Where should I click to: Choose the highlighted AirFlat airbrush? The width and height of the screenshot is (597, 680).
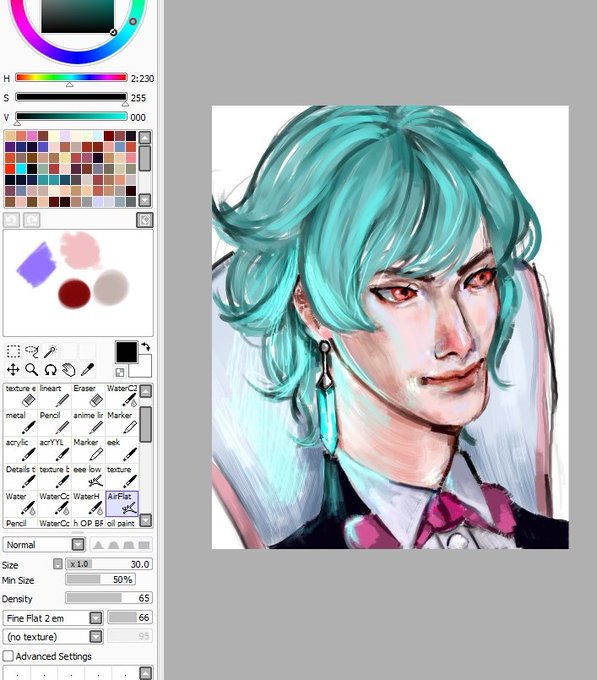coord(122,504)
